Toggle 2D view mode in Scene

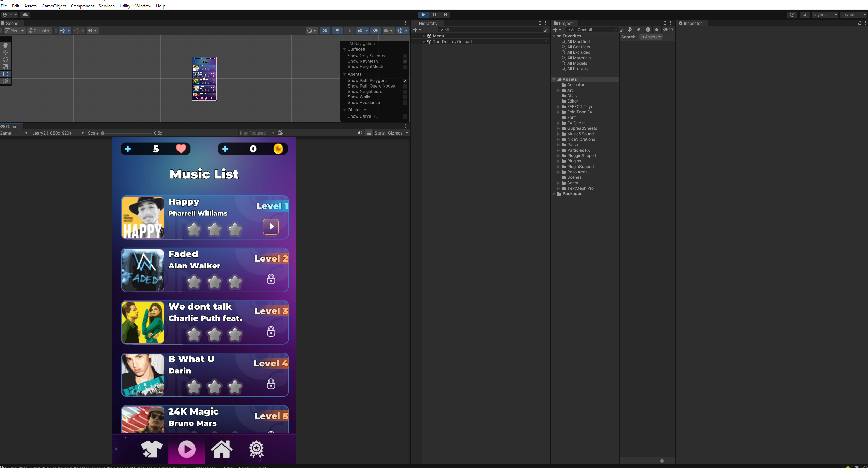(325, 31)
